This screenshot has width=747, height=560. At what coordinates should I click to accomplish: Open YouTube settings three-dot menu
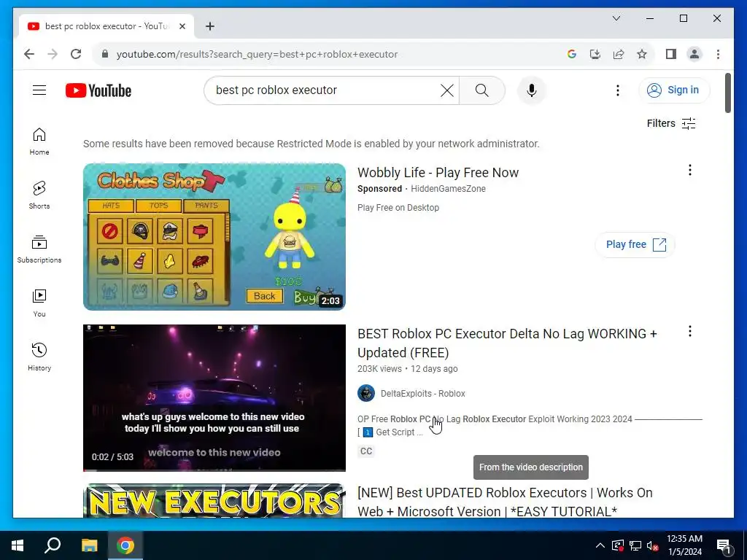617,90
